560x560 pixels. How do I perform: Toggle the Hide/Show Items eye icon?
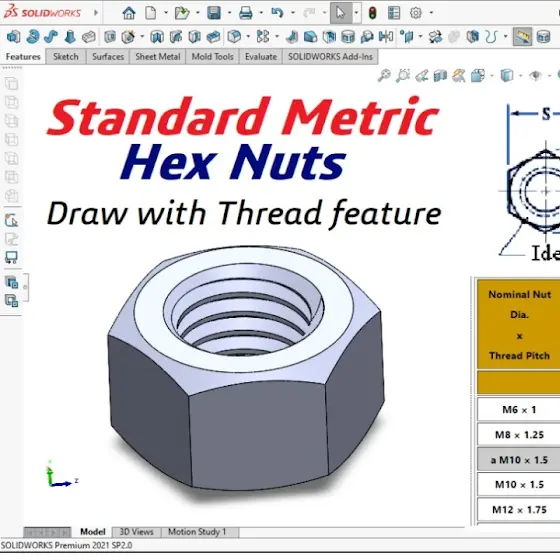coord(535,75)
